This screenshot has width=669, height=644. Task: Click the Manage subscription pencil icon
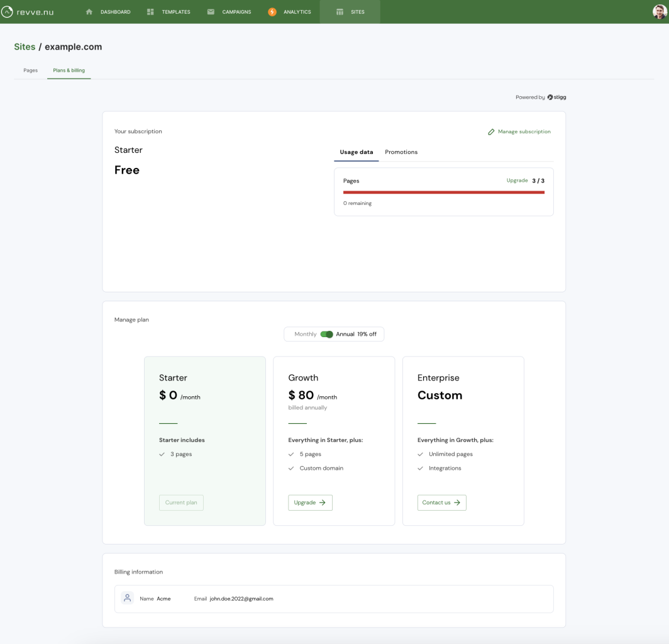point(491,132)
